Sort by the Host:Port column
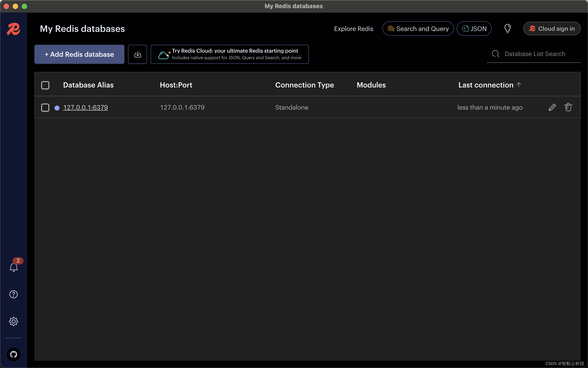The height and width of the screenshot is (368, 588). [x=176, y=85]
